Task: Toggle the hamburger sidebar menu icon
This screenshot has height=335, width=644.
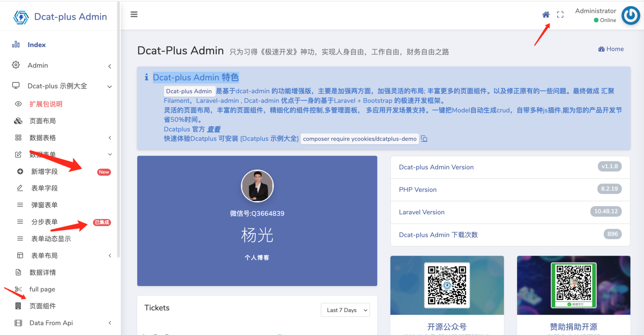Action: [x=134, y=15]
